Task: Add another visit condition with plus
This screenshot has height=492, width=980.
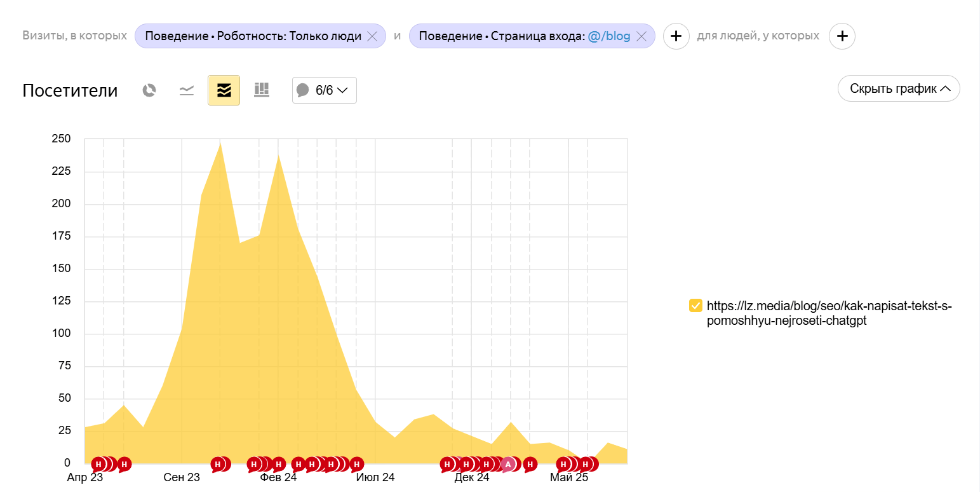Action: 676,36
